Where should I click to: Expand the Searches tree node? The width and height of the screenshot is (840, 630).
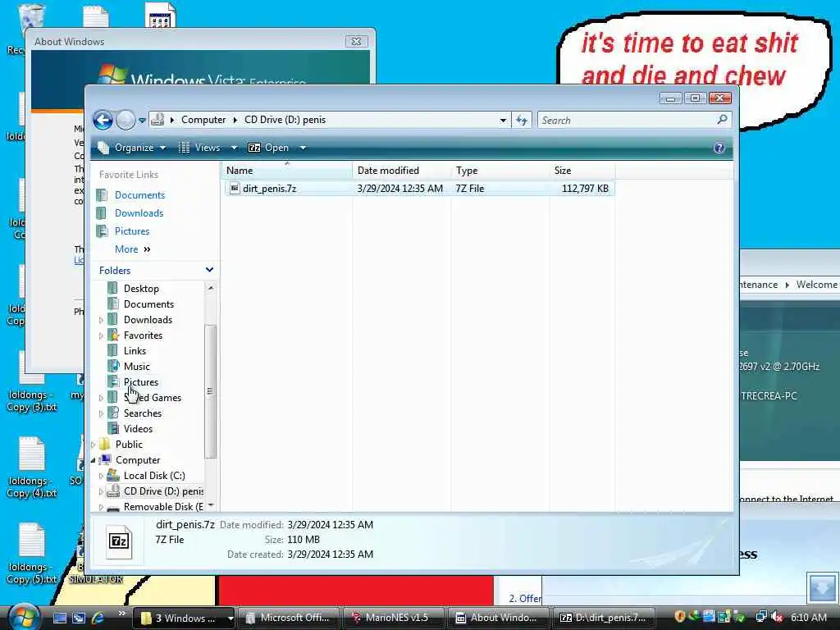(x=101, y=413)
